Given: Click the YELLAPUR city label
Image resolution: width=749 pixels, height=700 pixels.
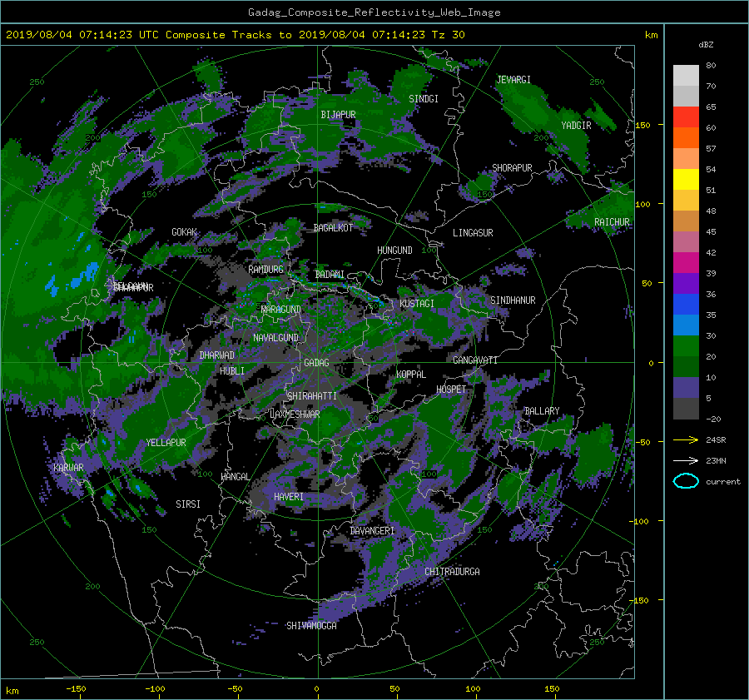Looking at the screenshot, I should 166,443.
